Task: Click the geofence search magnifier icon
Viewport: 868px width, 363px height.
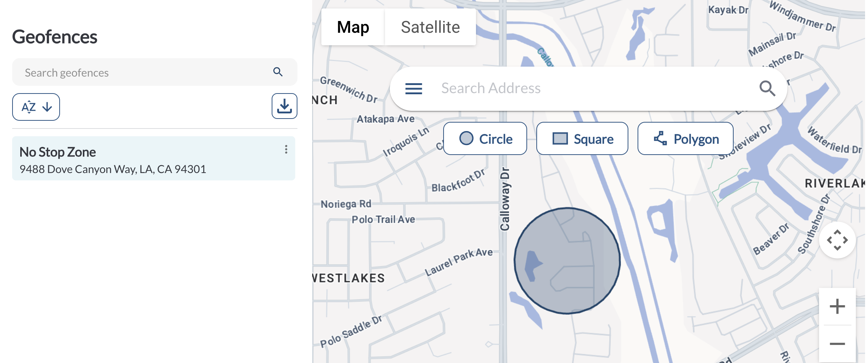Action: click(x=278, y=72)
